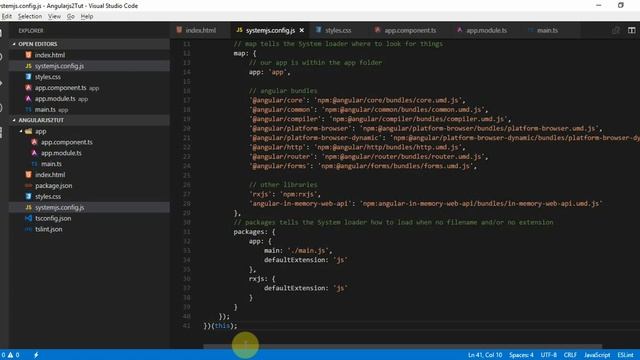This screenshot has height=360, width=640.
Task: Change indentation via Spaces: 4
Action: 521,355
